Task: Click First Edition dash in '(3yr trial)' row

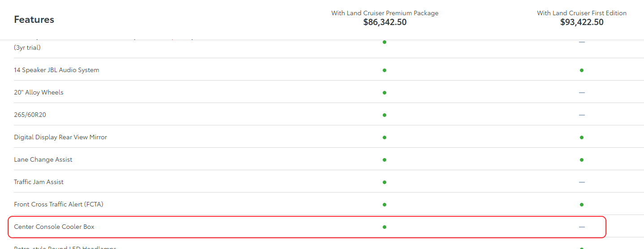Action: point(582,42)
